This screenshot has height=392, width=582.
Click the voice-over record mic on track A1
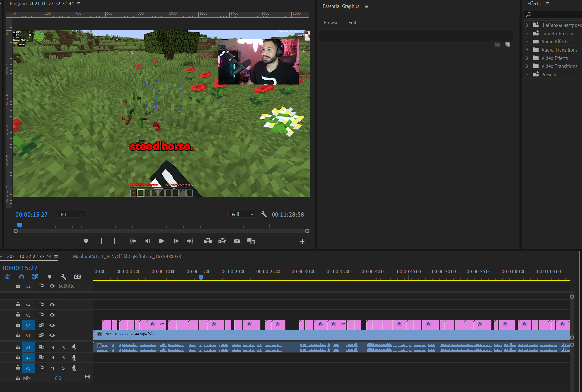[x=74, y=347]
